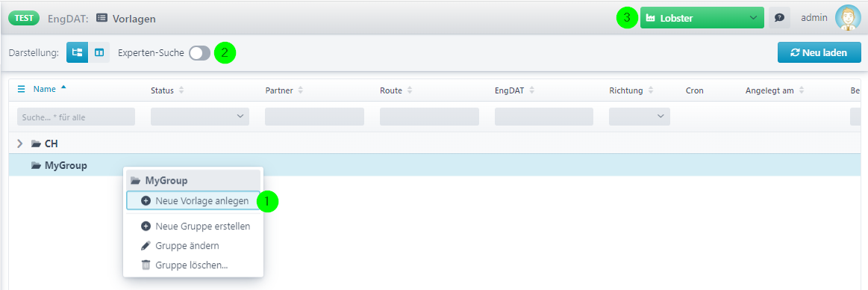Viewport: 868px width, 290px height.
Task: Open the Richtung filter dropdown
Action: (640, 117)
